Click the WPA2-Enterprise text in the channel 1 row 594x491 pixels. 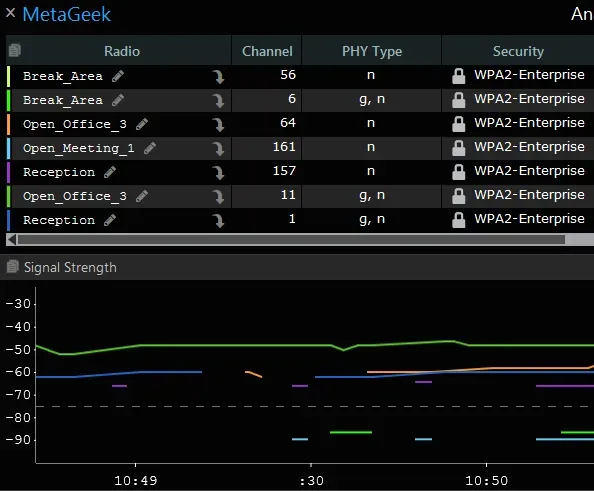click(x=529, y=219)
